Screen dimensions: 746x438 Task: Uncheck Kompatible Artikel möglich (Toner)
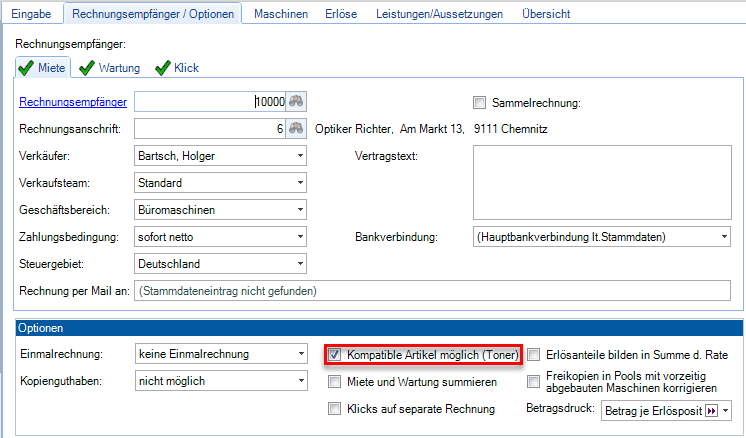point(335,355)
